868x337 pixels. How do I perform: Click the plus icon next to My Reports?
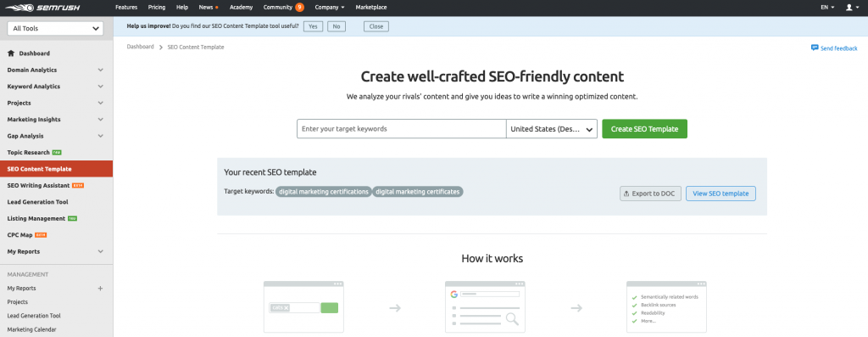100,289
